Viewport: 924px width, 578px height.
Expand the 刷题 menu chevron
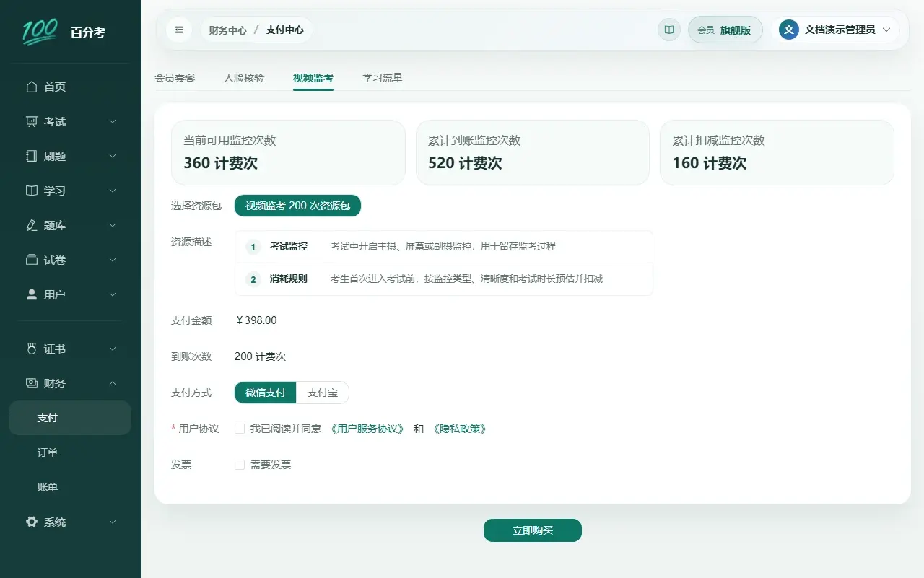click(x=113, y=156)
